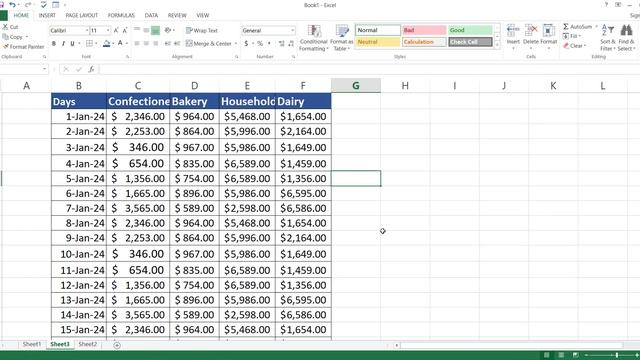The width and height of the screenshot is (640, 360).
Task: Toggle align text left
Action: click(x=137, y=43)
